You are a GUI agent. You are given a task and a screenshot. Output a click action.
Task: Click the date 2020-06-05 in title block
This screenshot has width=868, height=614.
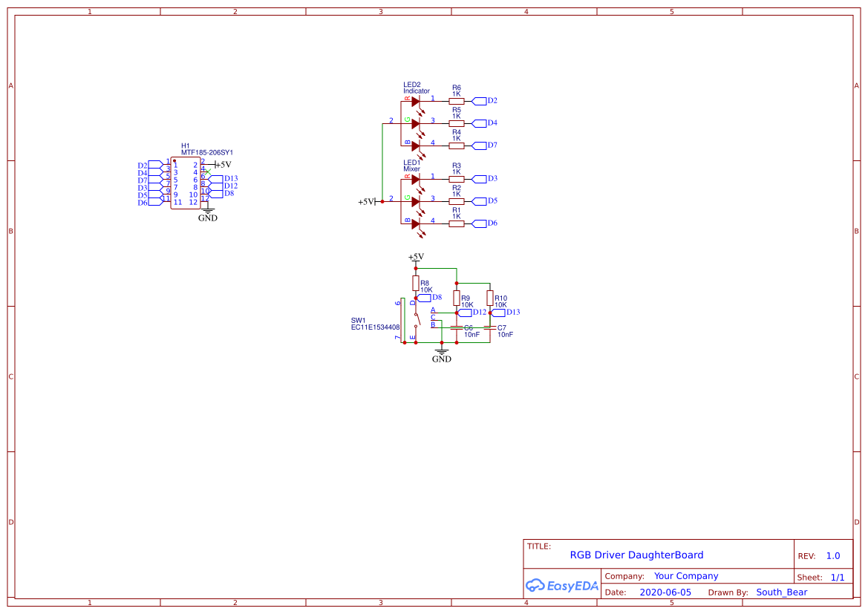click(667, 592)
